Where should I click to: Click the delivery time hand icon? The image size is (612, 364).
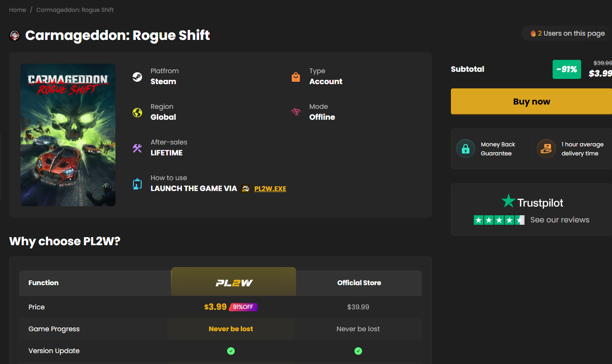tap(546, 149)
